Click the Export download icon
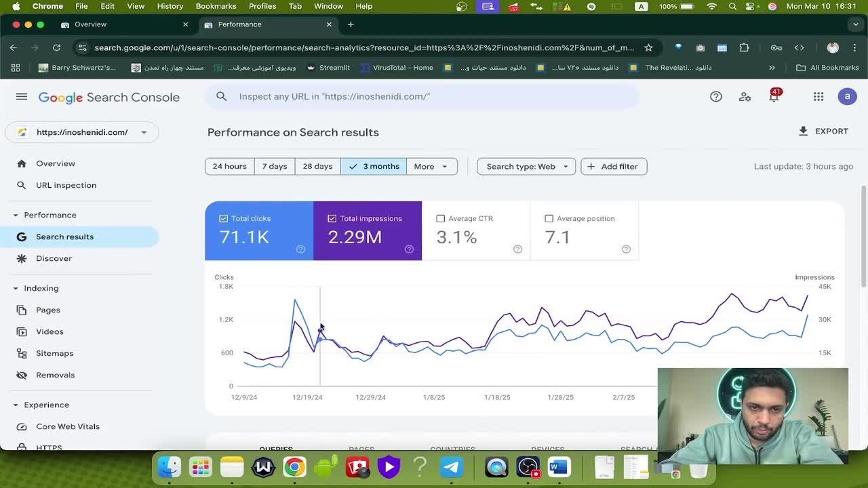The image size is (868, 488). coord(804,131)
